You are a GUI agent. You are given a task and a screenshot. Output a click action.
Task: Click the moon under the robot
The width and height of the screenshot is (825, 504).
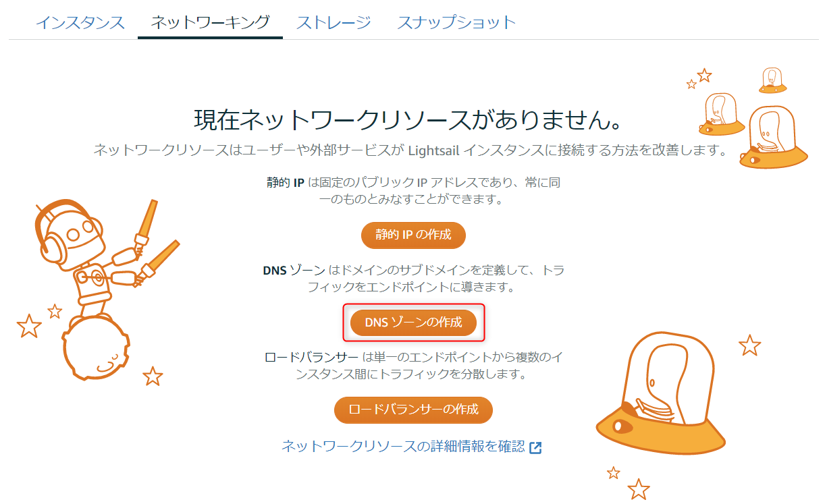[94, 349]
